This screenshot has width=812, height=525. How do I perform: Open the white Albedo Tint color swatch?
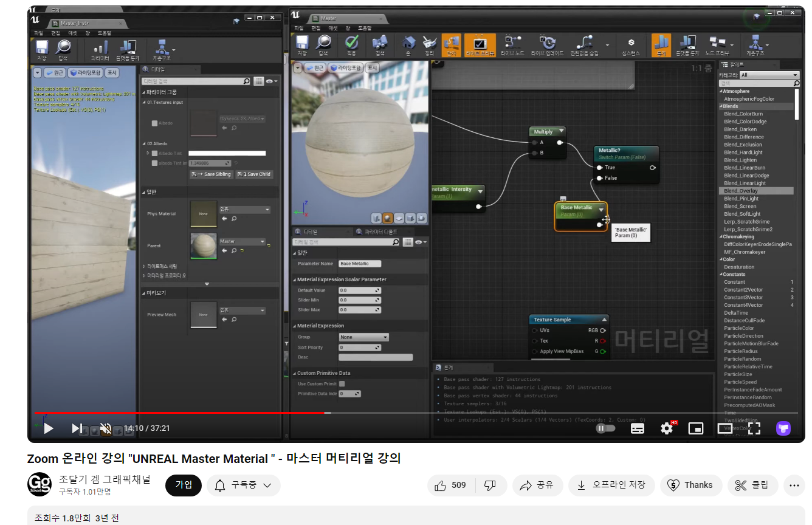point(227,154)
